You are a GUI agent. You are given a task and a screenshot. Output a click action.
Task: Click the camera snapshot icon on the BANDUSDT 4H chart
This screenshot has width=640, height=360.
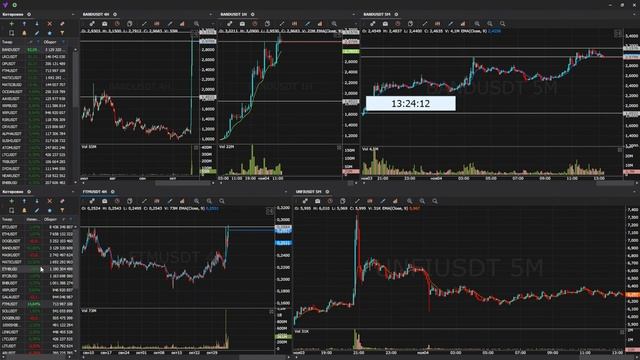point(105,24)
